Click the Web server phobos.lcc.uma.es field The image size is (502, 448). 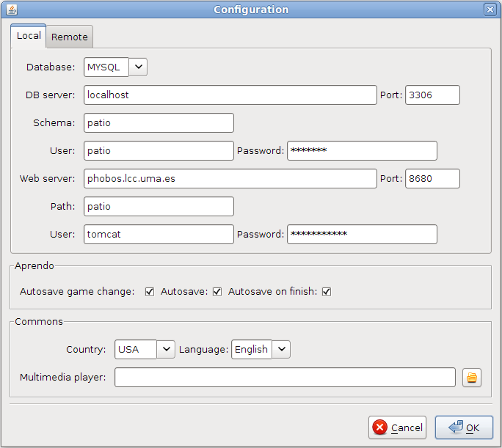(x=230, y=178)
